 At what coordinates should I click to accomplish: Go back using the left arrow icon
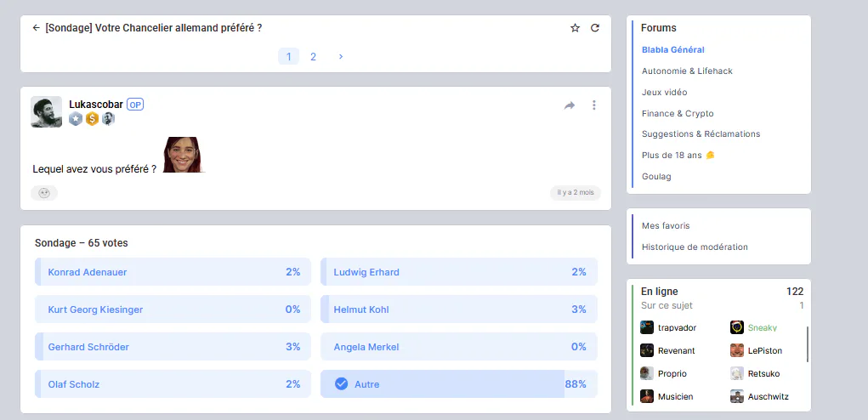(36, 28)
